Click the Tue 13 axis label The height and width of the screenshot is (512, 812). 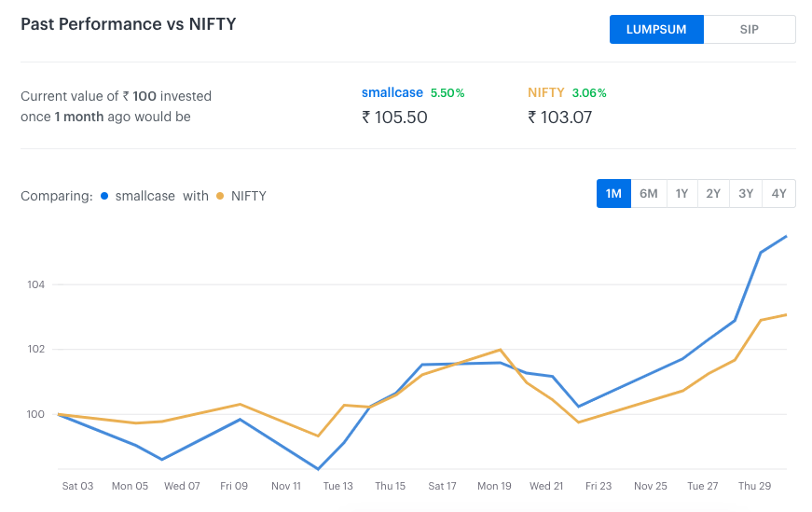(x=338, y=486)
